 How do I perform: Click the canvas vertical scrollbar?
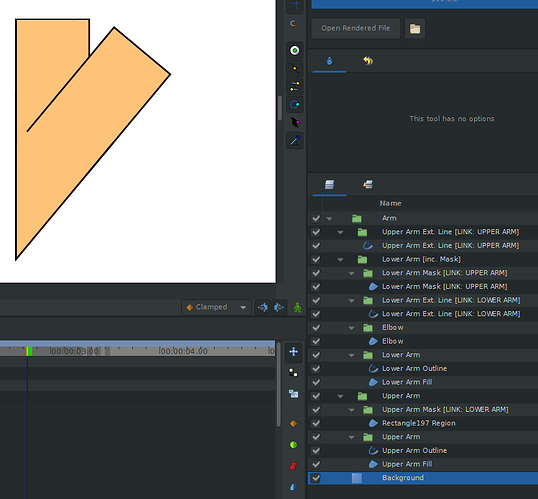click(x=280, y=108)
